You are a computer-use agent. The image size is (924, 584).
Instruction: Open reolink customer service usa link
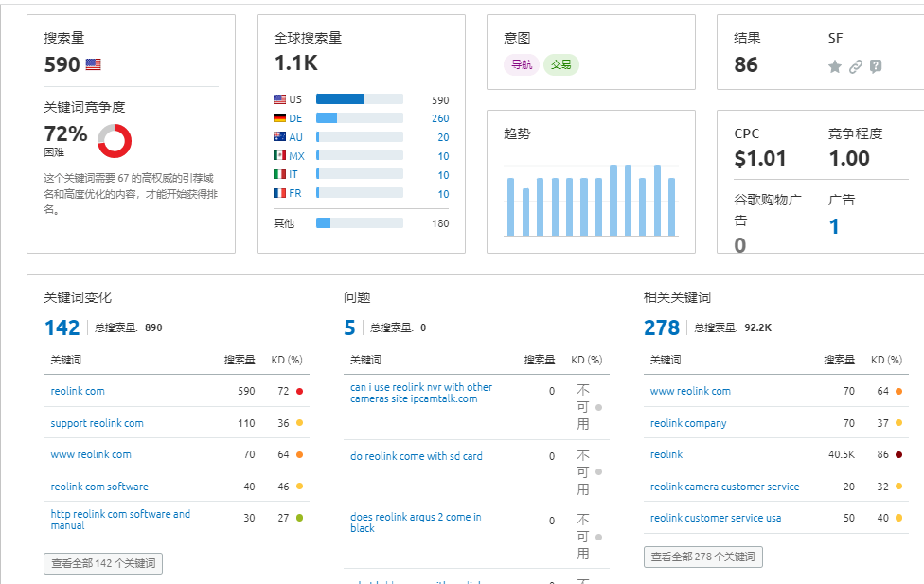[x=716, y=518]
